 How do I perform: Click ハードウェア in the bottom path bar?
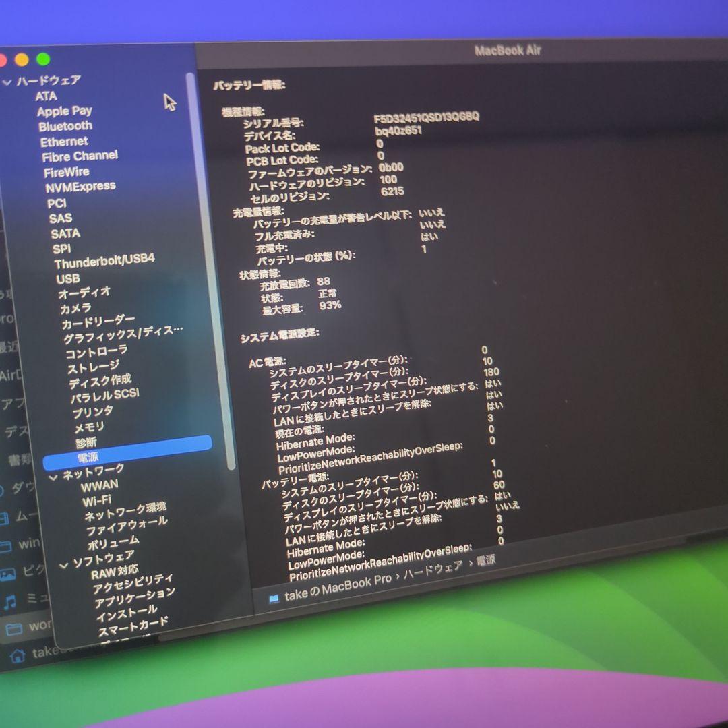(x=433, y=568)
